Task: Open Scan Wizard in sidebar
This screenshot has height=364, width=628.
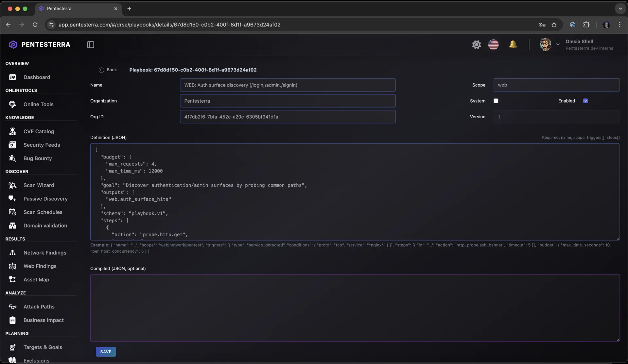Action: pyautogui.click(x=39, y=185)
